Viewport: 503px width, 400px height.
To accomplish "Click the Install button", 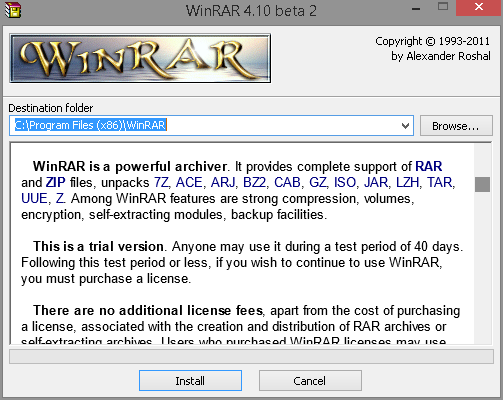I will click(190, 380).
